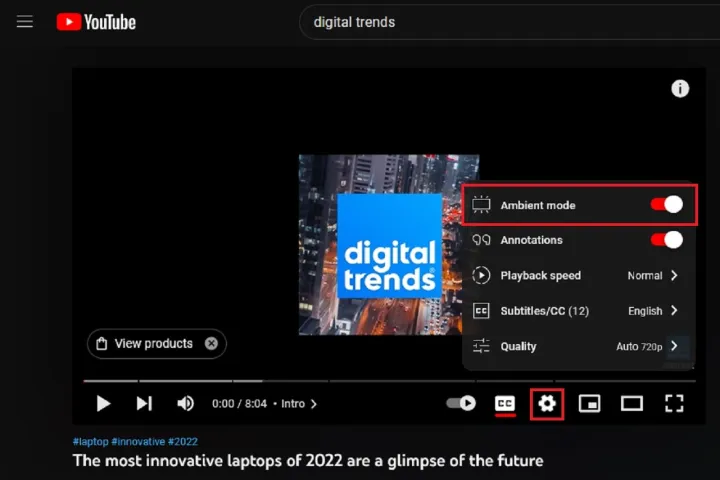Screen dimensions: 720x480
Task: Turn off Ambient mode switch
Action: click(x=666, y=205)
